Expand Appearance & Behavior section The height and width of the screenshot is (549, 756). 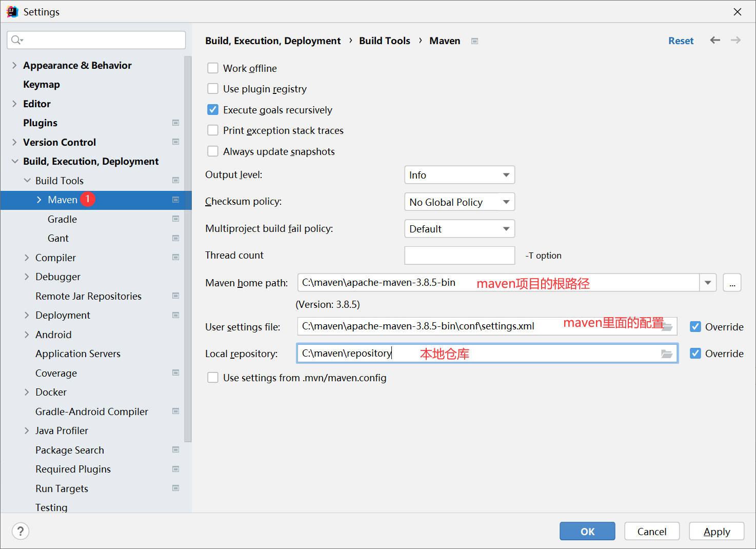point(14,65)
